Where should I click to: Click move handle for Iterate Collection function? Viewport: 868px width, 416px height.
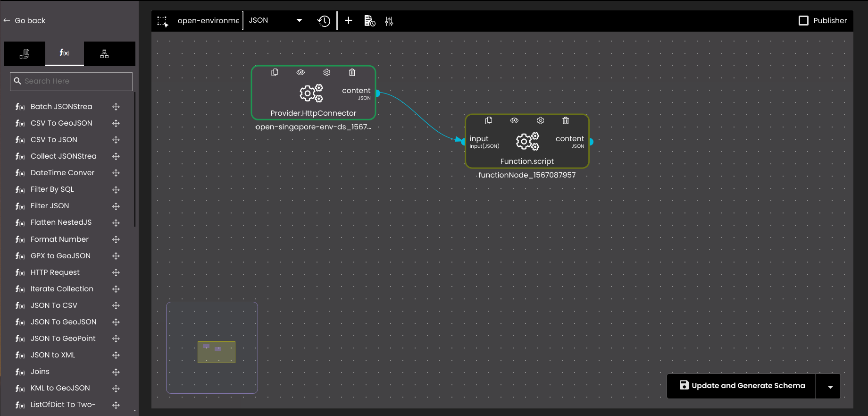pos(116,289)
